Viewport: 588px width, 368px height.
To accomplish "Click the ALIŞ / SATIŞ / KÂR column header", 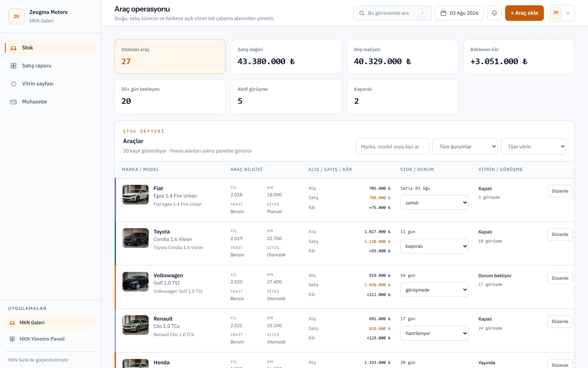I will [x=330, y=170].
